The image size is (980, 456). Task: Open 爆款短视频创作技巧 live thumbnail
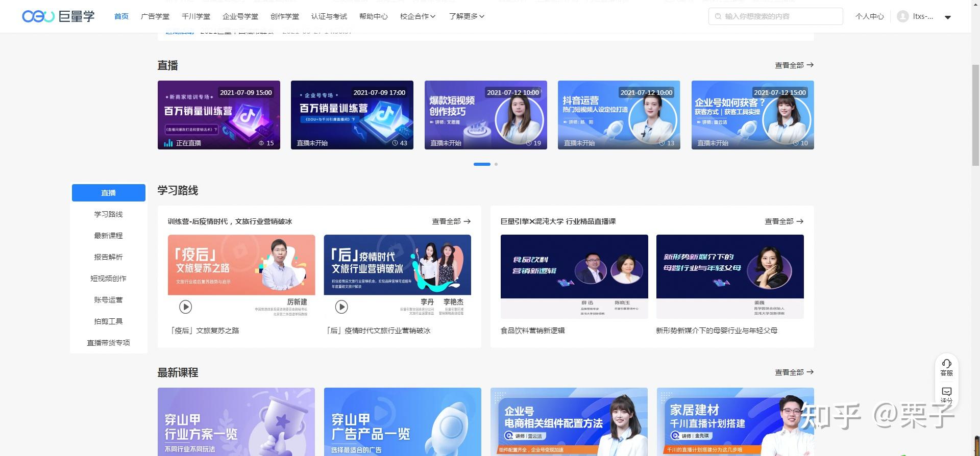tap(486, 115)
